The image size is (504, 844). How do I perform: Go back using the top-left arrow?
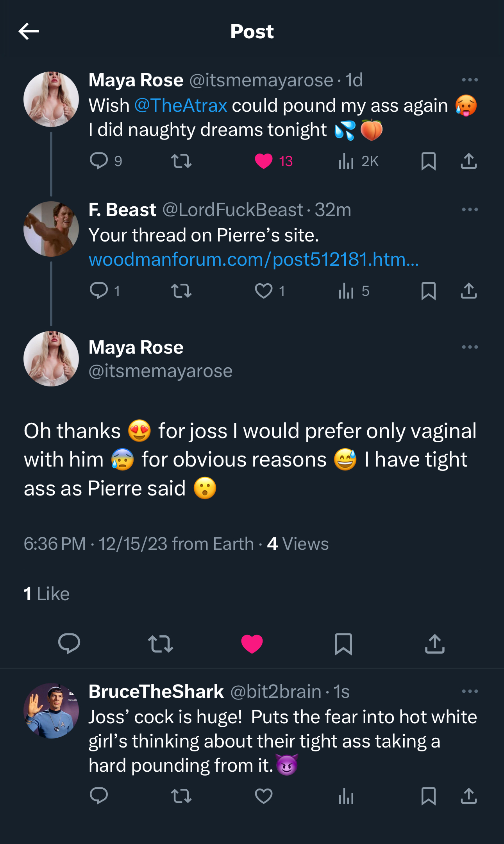(x=29, y=31)
